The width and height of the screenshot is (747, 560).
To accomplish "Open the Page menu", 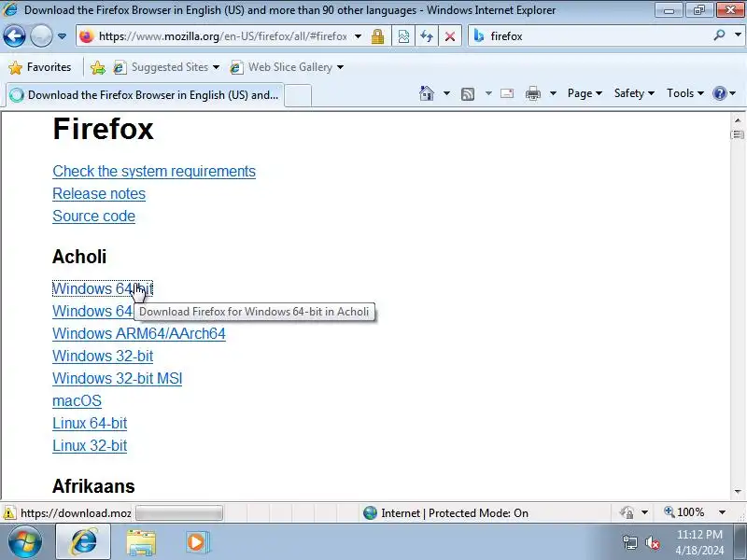I will pos(585,93).
